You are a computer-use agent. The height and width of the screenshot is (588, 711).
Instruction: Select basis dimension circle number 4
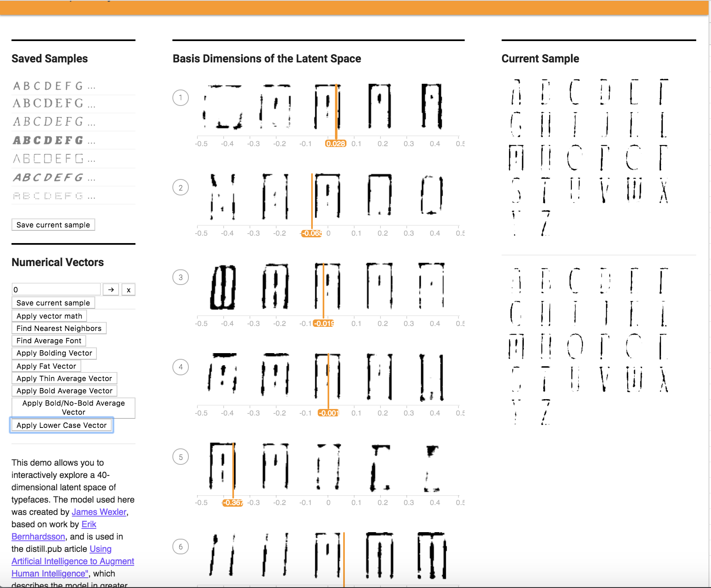click(181, 367)
